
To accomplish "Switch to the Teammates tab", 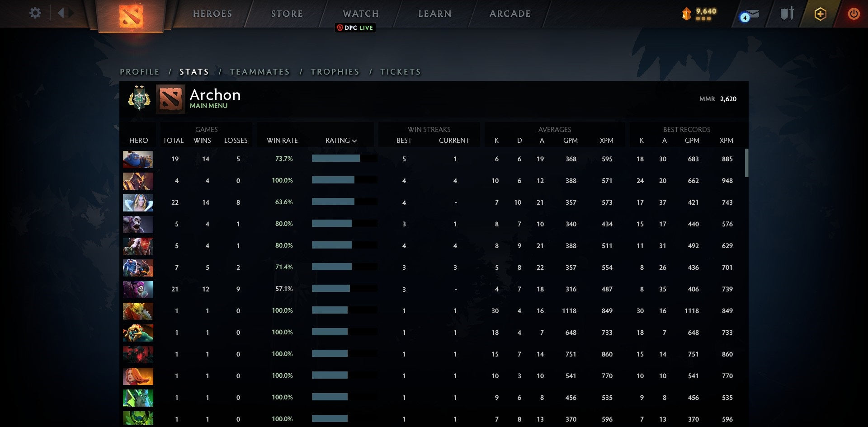I will [x=259, y=72].
